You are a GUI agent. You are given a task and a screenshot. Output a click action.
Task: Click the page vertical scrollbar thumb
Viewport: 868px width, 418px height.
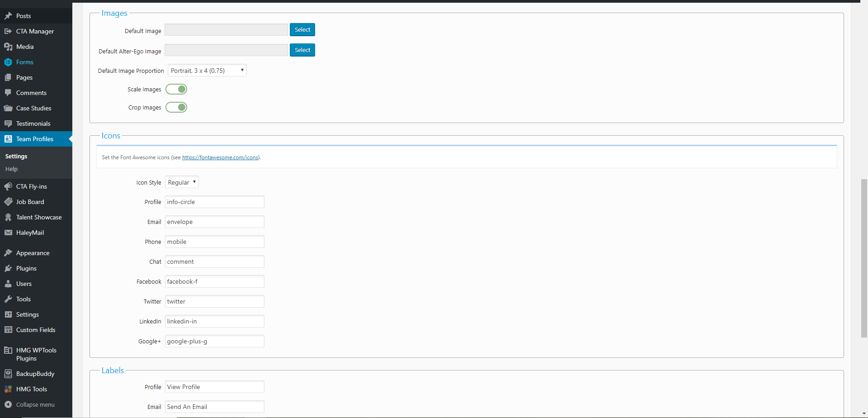(x=864, y=258)
